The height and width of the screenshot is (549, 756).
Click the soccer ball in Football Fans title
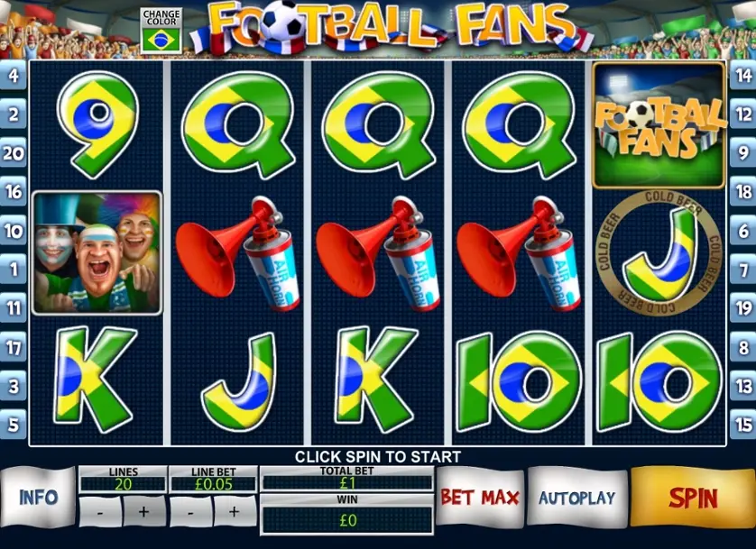pyautogui.click(x=282, y=20)
